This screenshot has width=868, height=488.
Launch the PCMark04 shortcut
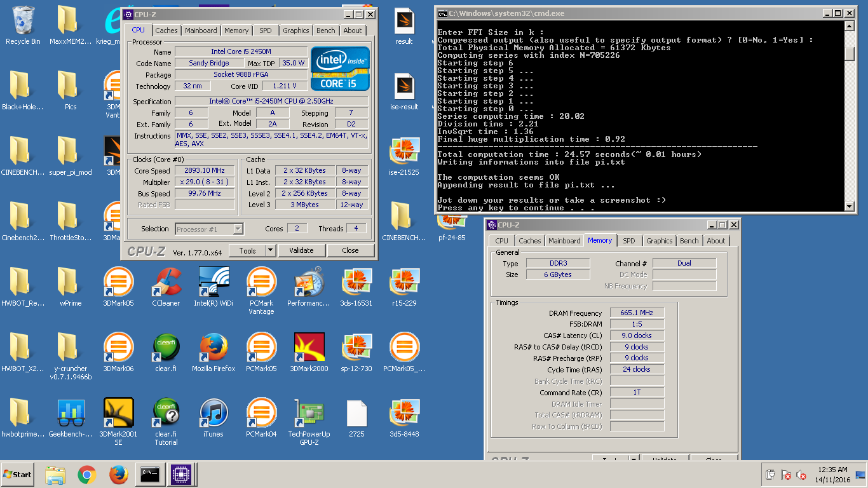261,418
